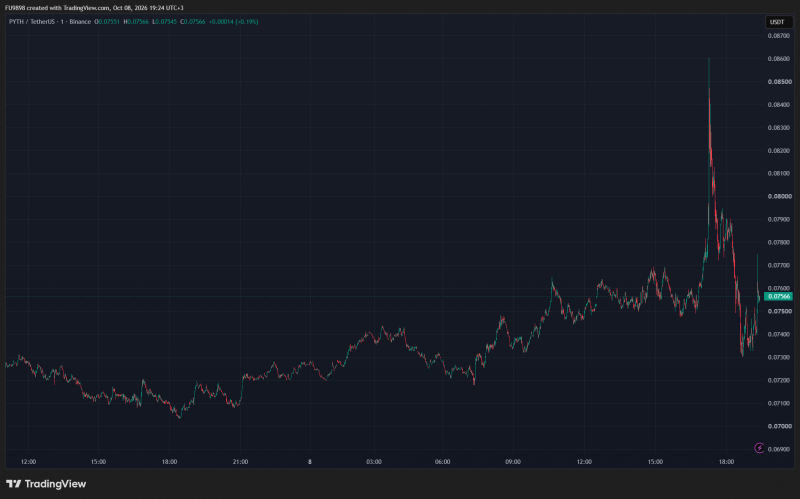The image size is (800, 499).
Task: Click the TradingView logo at bottom
Action: coord(46,484)
